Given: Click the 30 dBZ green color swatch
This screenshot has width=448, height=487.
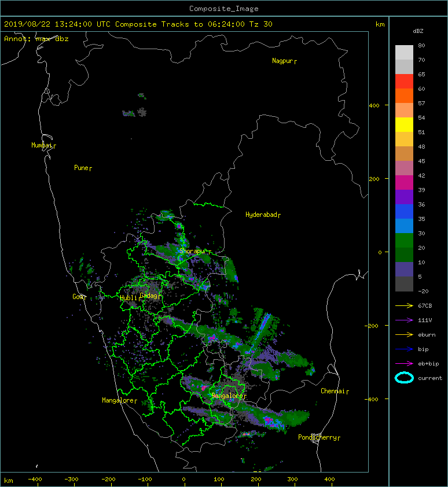Looking at the screenshot, I should coord(404,241).
